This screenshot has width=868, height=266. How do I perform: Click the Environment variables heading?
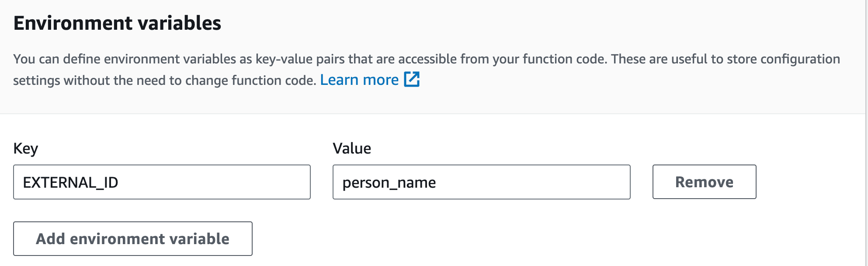coord(118,23)
